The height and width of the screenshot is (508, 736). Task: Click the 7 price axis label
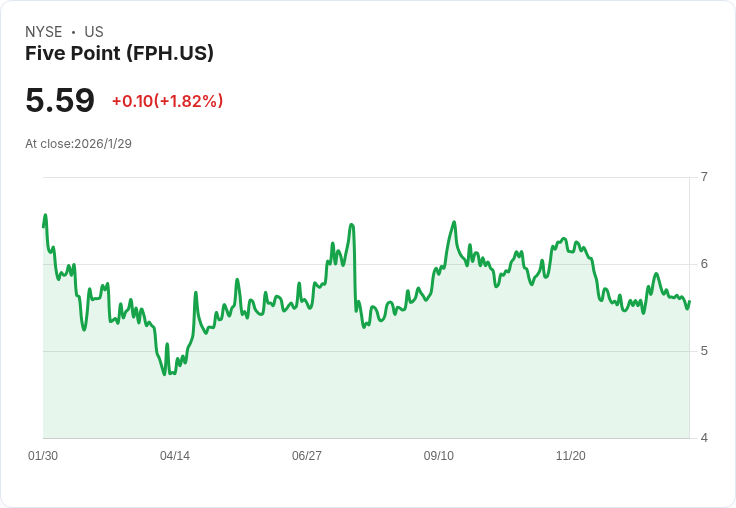(x=704, y=177)
